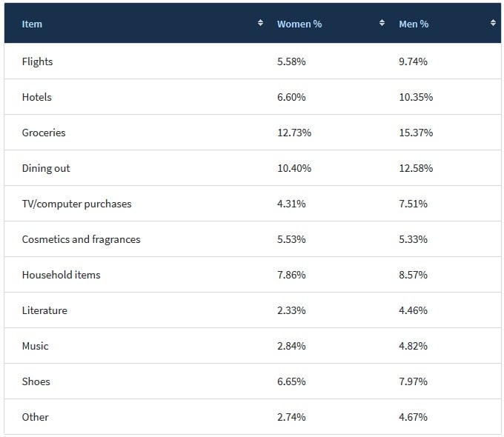
Task: Select the TV/computer purchases row label
Action: (76, 204)
